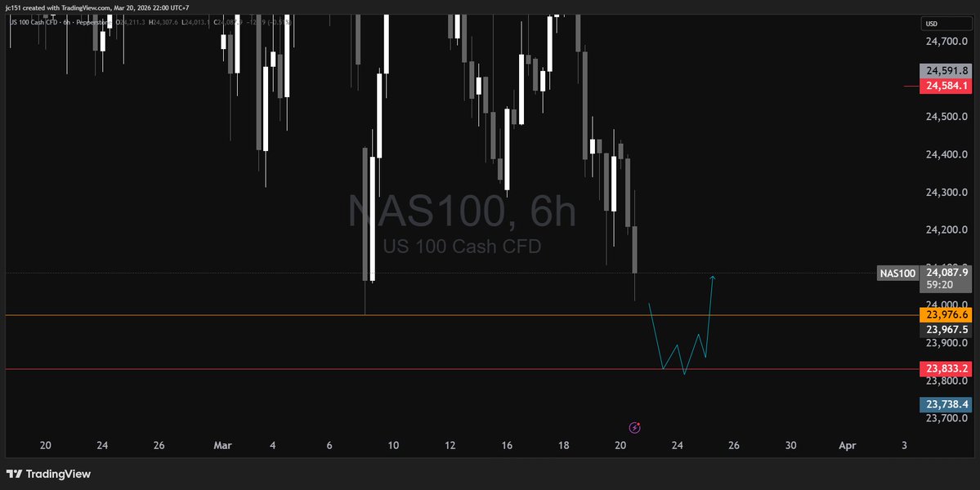The height and width of the screenshot is (490, 980).
Task: Select the current price label 24,087.9
Action: tap(946, 272)
